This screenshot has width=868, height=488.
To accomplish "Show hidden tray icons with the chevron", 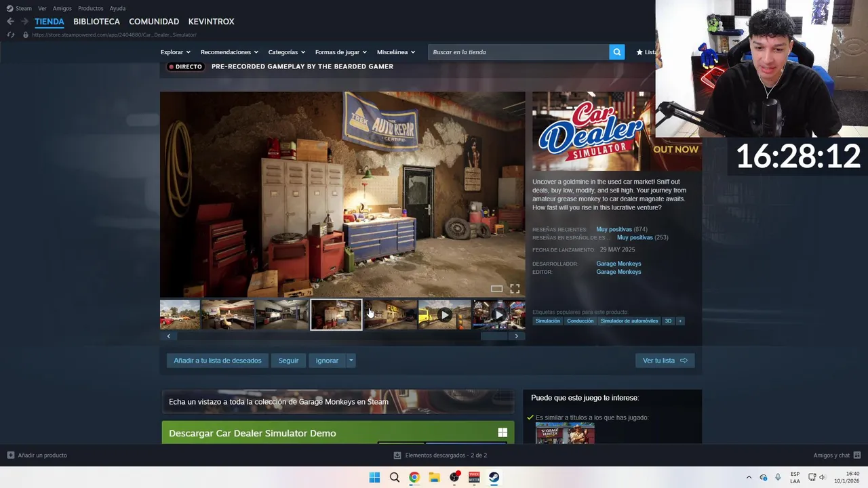I will pyautogui.click(x=749, y=477).
